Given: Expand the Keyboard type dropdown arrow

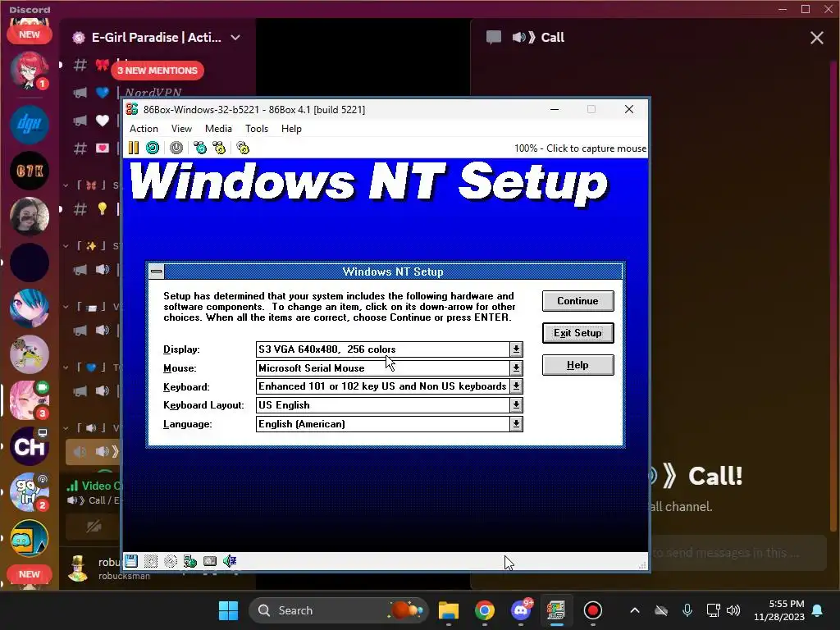Looking at the screenshot, I should pyautogui.click(x=516, y=386).
